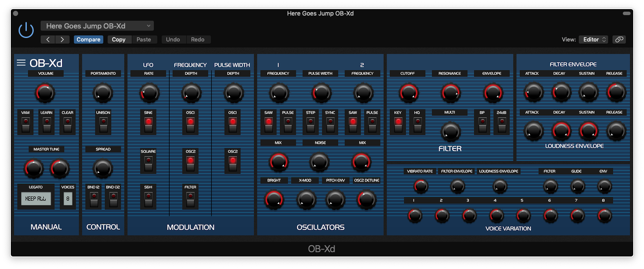Click the PORTAMENTO knob
The width and height of the screenshot is (644, 269).
click(103, 93)
